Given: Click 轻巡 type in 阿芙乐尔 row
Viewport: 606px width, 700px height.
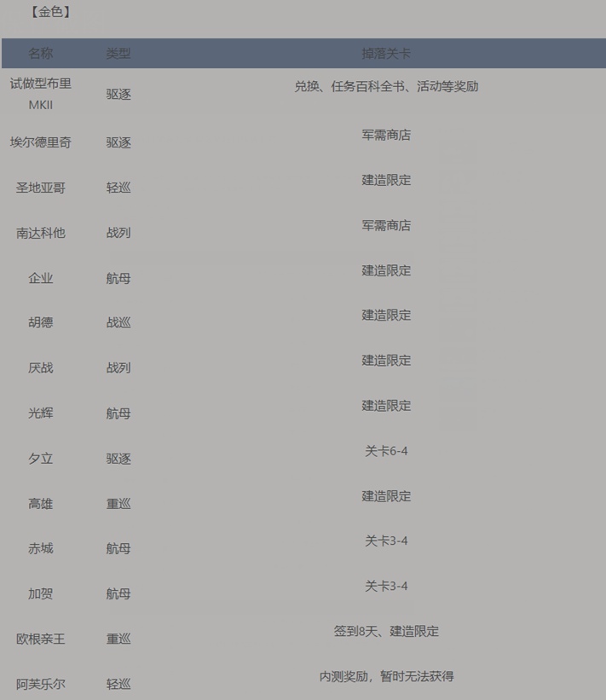Looking at the screenshot, I should click(118, 684).
